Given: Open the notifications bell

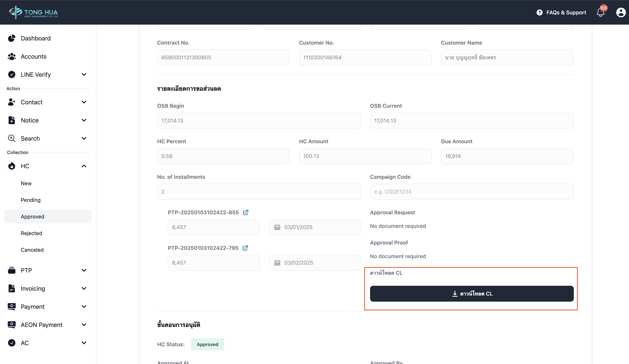Looking at the screenshot, I should [x=600, y=12].
